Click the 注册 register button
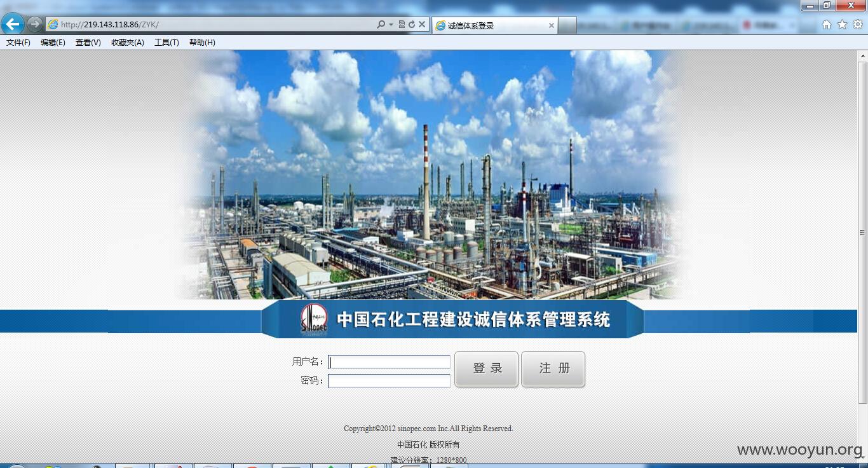868x468 pixels. pos(553,369)
